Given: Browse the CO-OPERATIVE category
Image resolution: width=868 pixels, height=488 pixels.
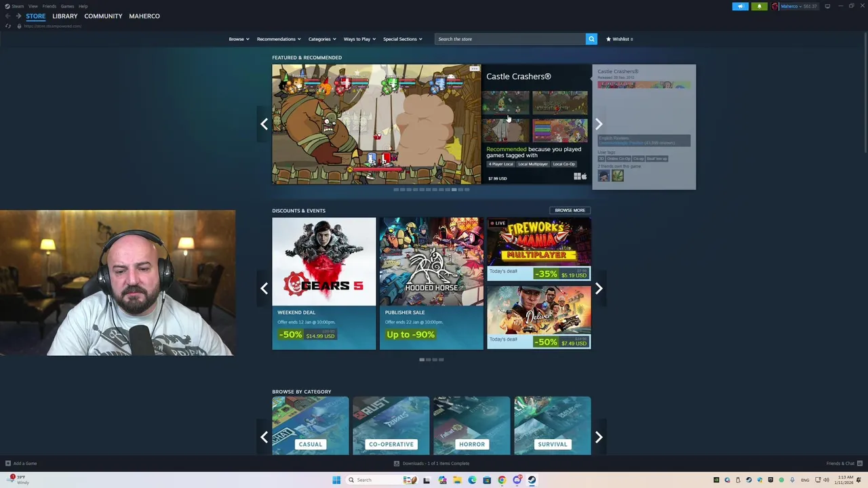Looking at the screenshot, I should (x=391, y=426).
